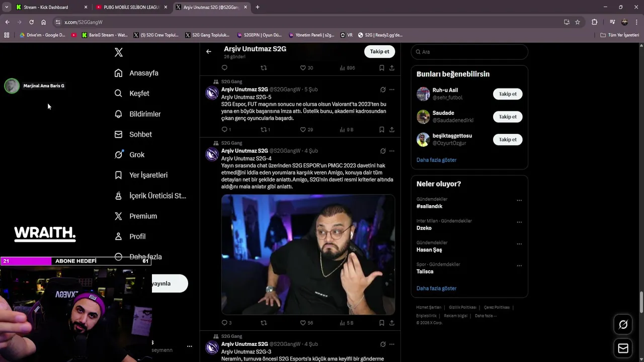Follow beşiktaşgettosu with Takip et

click(508, 140)
